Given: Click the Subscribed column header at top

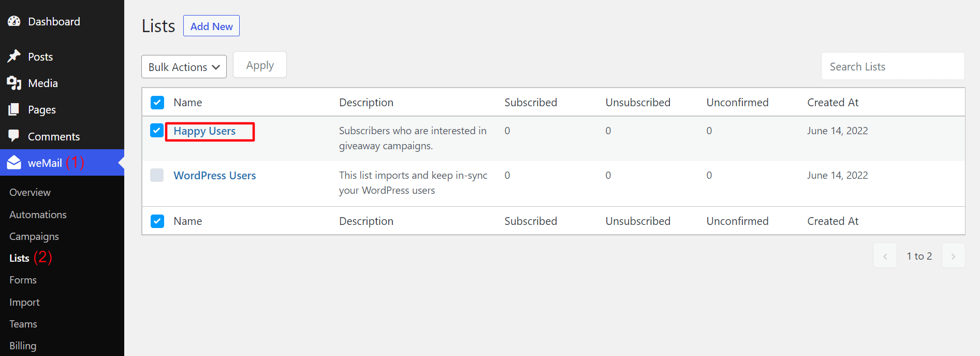Looking at the screenshot, I should (531, 103).
